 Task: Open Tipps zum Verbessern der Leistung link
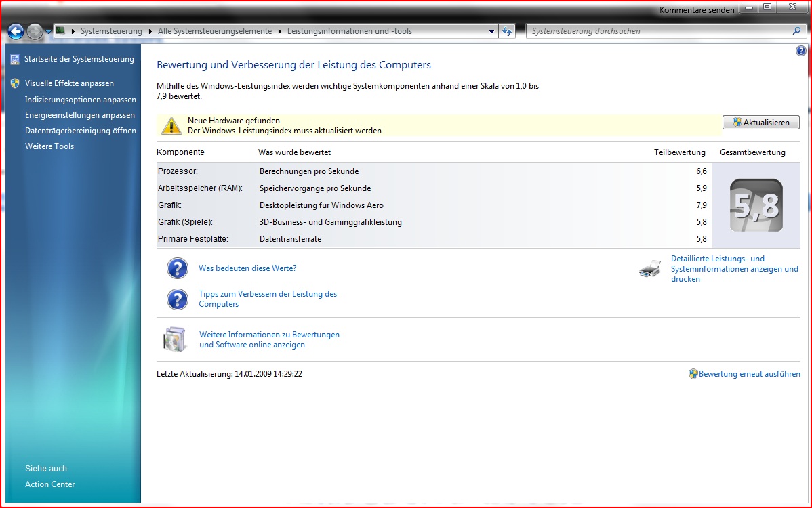click(x=268, y=299)
